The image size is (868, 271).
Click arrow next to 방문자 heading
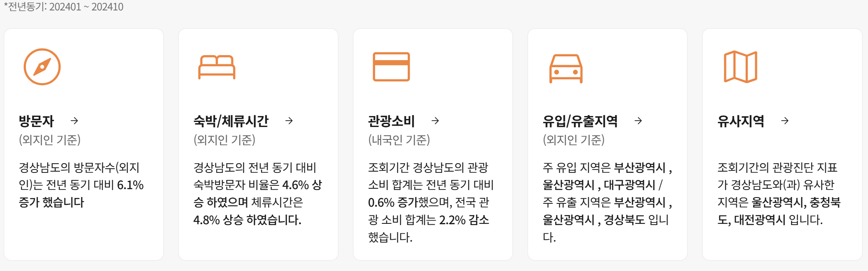tap(74, 121)
